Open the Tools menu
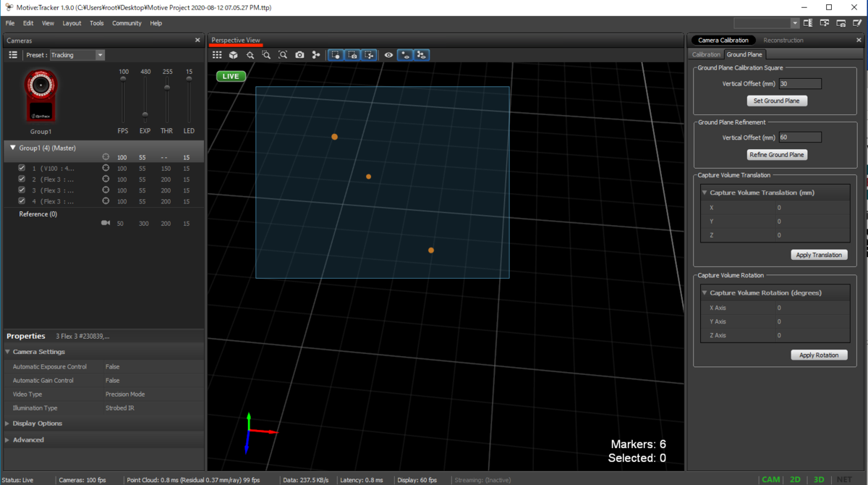Viewport: 868px width, 485px height. click(97, 23)
